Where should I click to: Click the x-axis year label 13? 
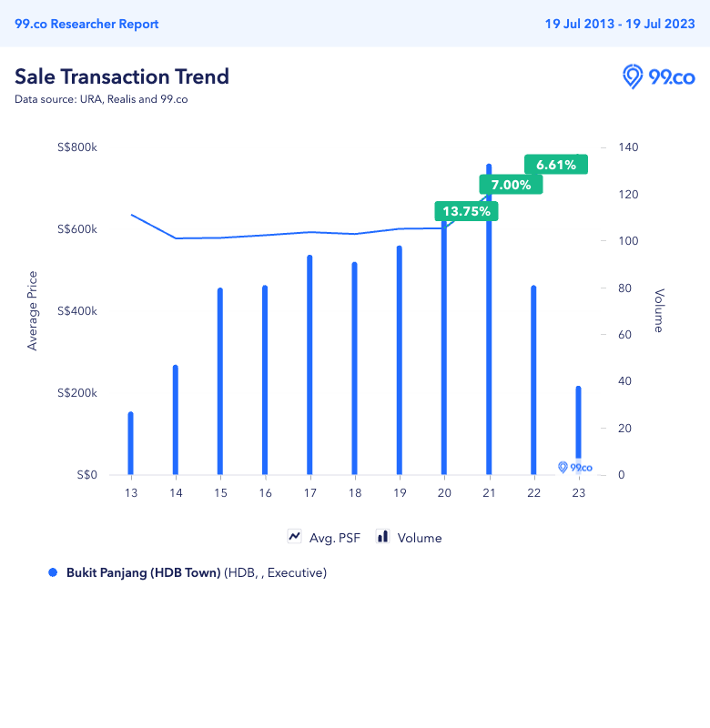coord(131,492)
